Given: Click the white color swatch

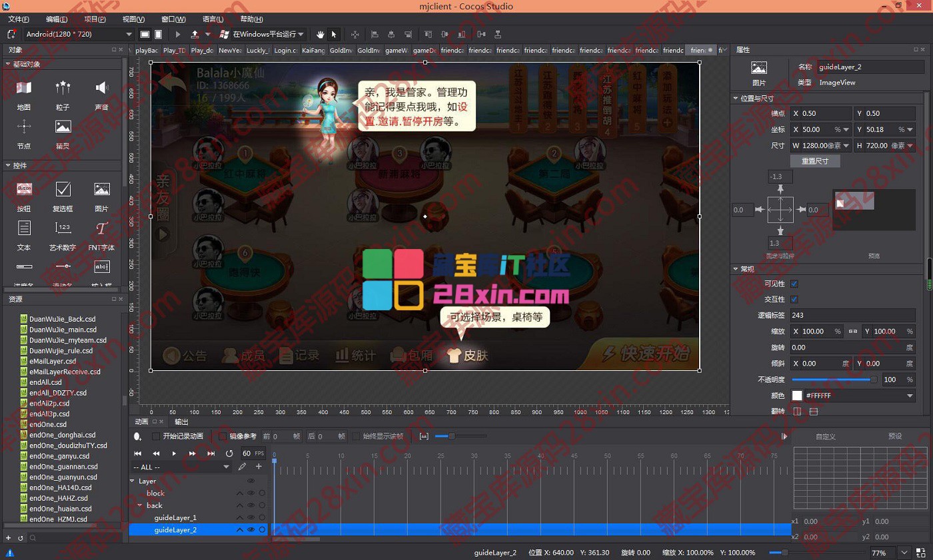Looking at the screenshot, I should [796, 396].
